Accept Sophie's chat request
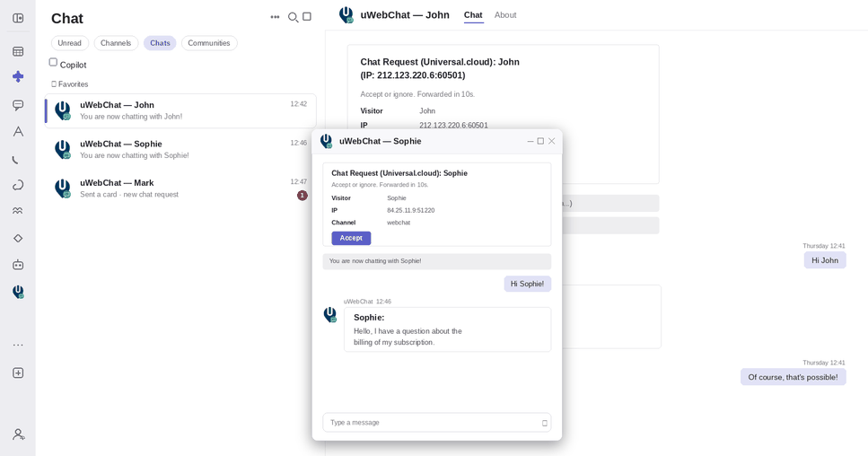Viewport: 868px width, 456px height. 351,238
